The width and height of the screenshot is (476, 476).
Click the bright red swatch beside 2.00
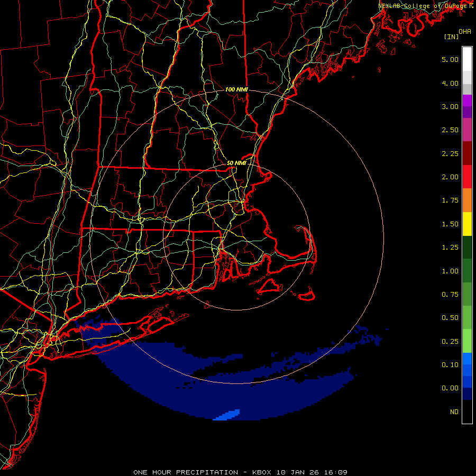467,177
